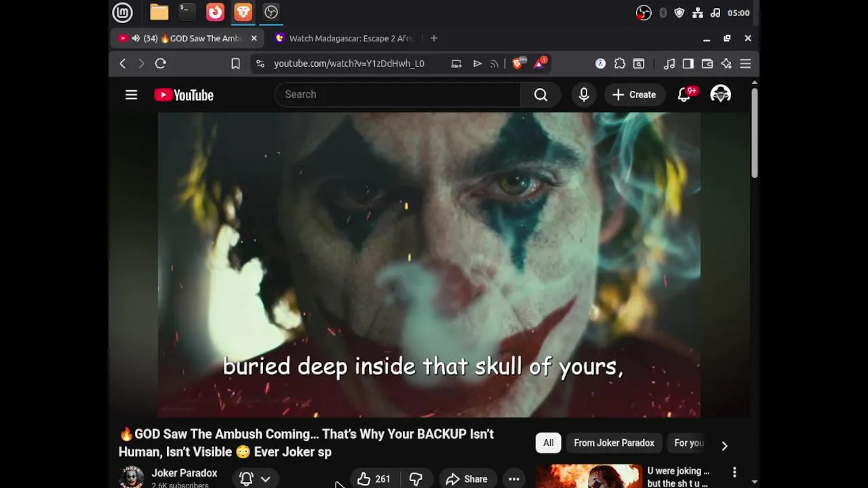Screen dimensions: 868x488
Task: Search with your voice microphone
Action: (x=584, y=95)
